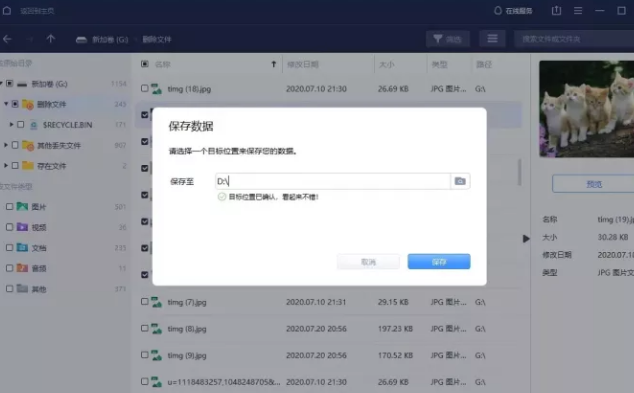The height and width of the screenshot is (393, 634).
Task: Click the $RECYCLE.BIN recycle bin icon
Action: [x=34, y=125]
